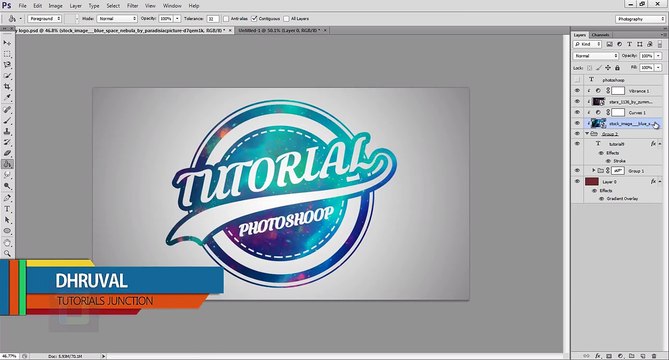
Task: Create a new group from panel bottom
Action: coord(631,356)
